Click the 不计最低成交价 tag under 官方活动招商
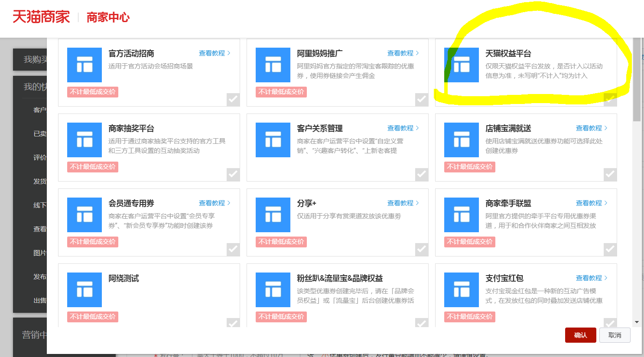This screenshot has width=644, height=357. pos(93,92)
